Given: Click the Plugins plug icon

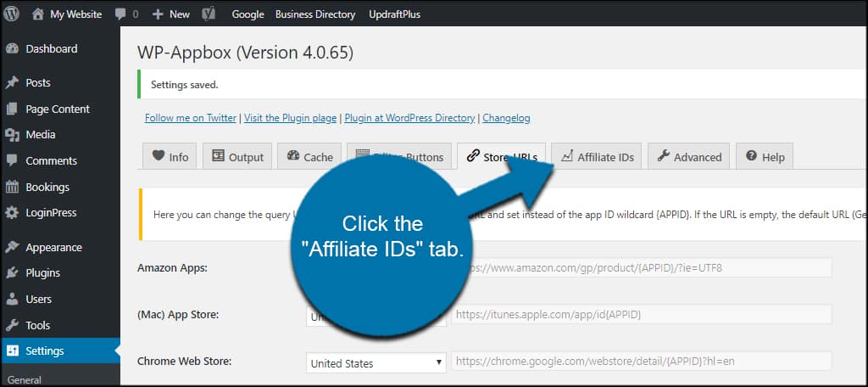Looking at the screenshot, I should click(12, 272).
